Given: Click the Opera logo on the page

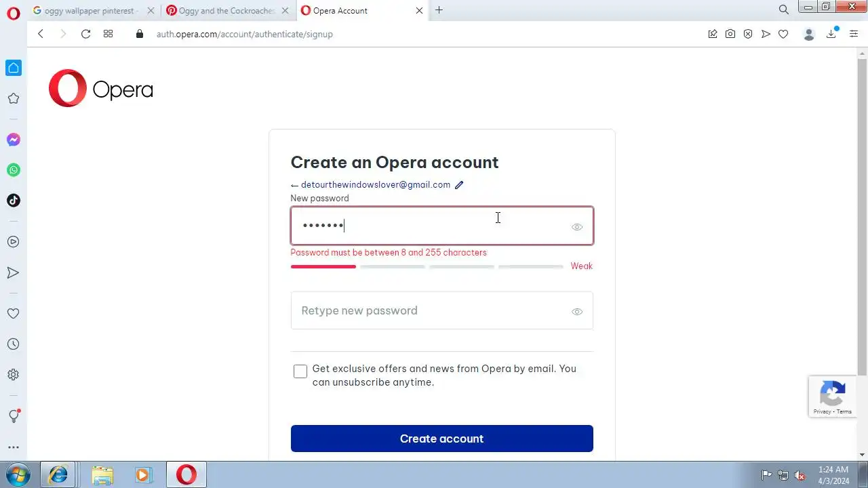Looking at the screenshot, I should (x=101, y=88).
